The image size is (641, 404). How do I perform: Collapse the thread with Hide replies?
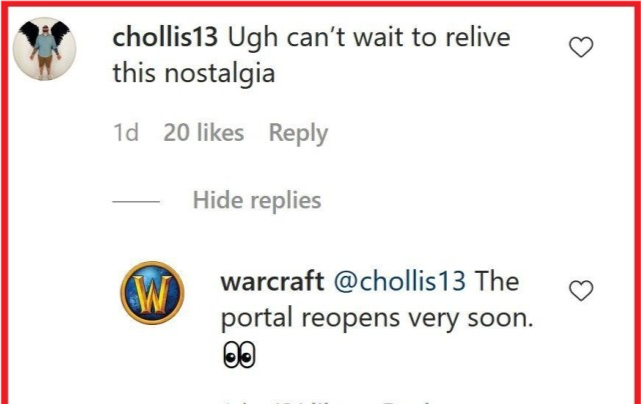coord(257,200)
